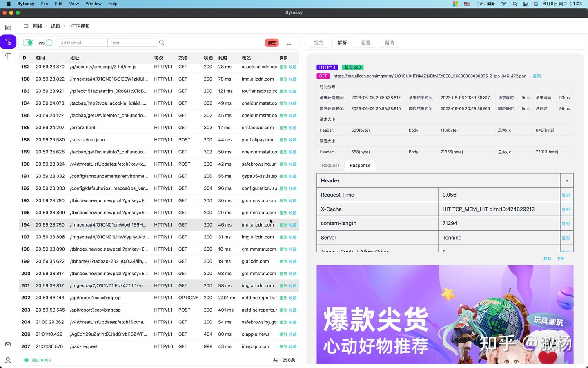Click the green port status dot near 端口:8090
The height and width of the screenshot is (368, 588).
(27, 360)
